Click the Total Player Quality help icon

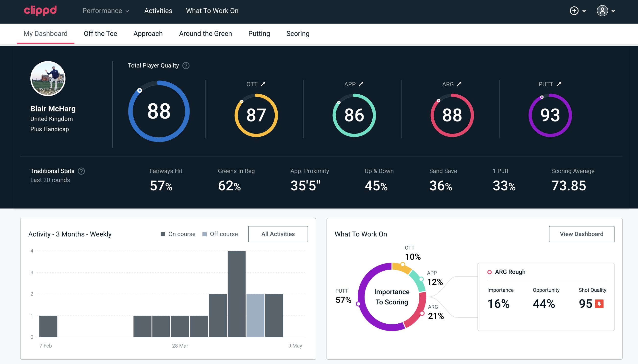[186, 66]
